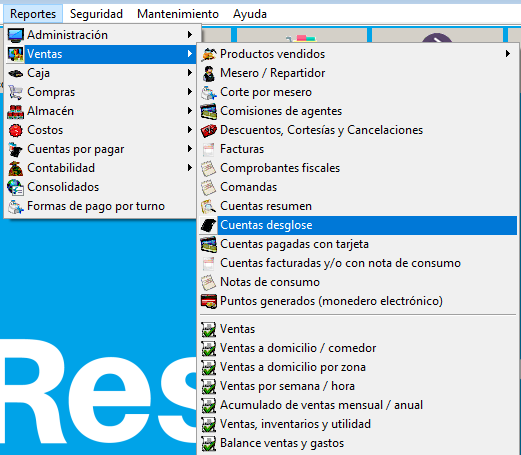Click the Descuentos, Cortesías y Cancelaciones icon
The height and width of the screenshot is (455, 521).
(x=209, y=130)
